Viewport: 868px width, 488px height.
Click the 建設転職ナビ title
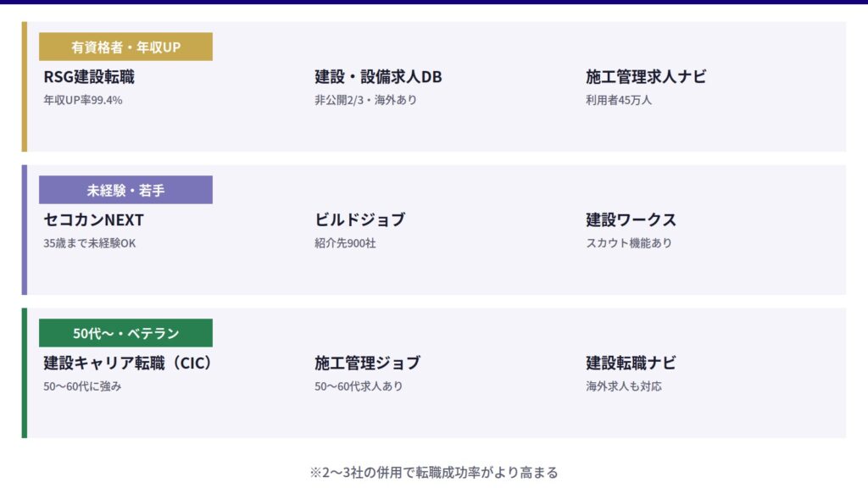(631, 363)
